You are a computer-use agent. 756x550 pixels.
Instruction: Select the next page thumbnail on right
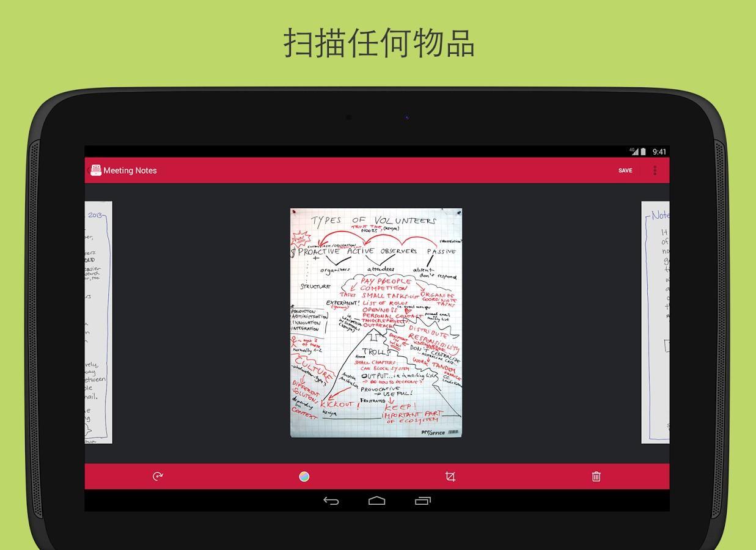tap(655, 322)
